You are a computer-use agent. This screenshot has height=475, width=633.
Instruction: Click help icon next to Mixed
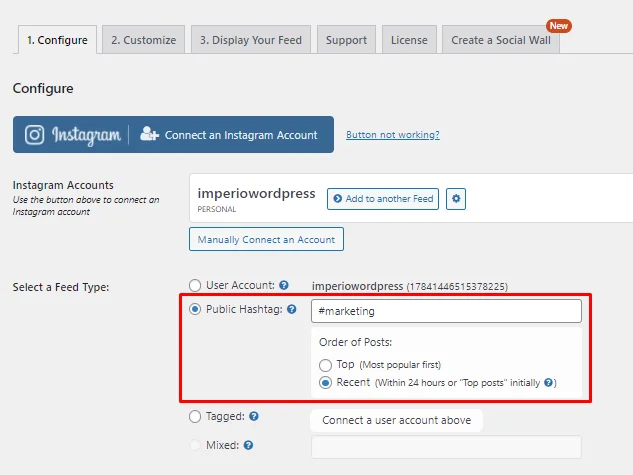click(248, 445)
